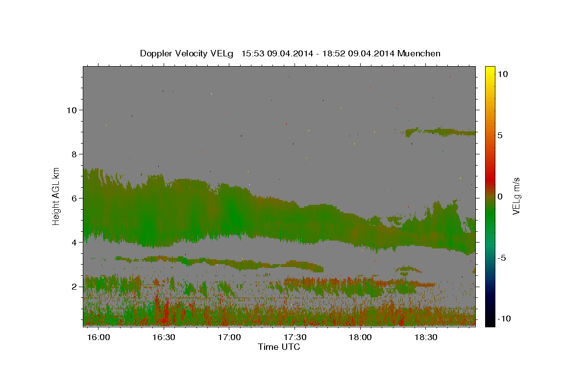This screenshot has height=392, width=588.
Task: Click the height axis tick label '6'
Action: [x=74, y=198]
